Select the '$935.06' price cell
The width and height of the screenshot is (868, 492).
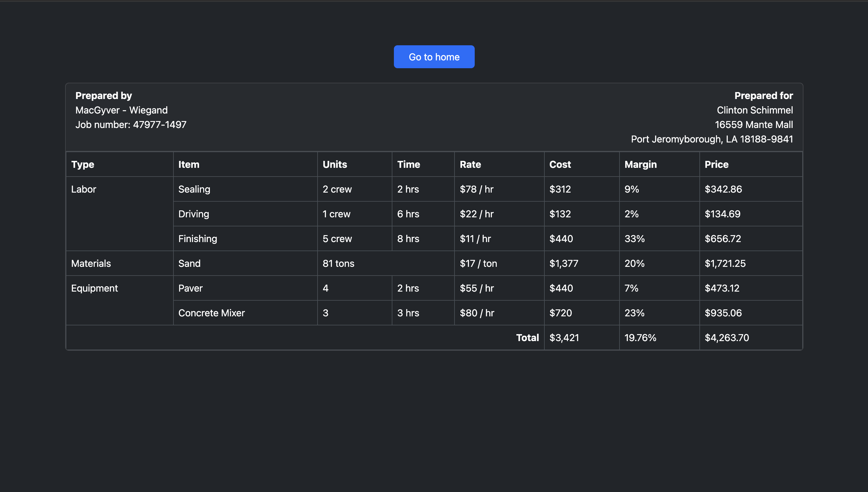coord(751,313)
